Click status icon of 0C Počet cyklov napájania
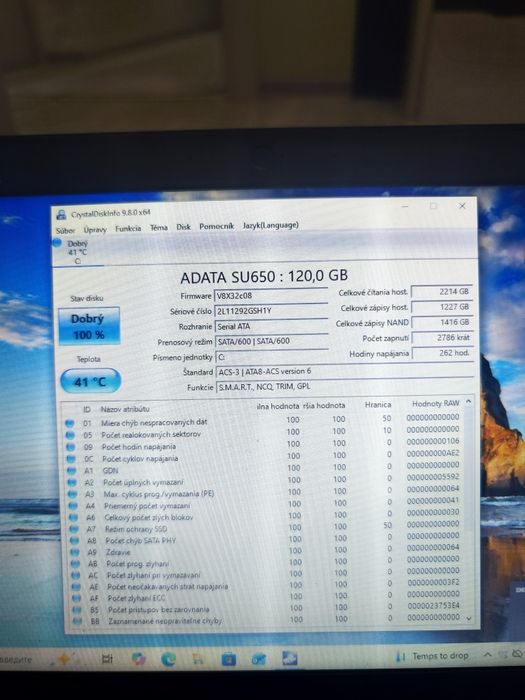 tap(71, 458)
